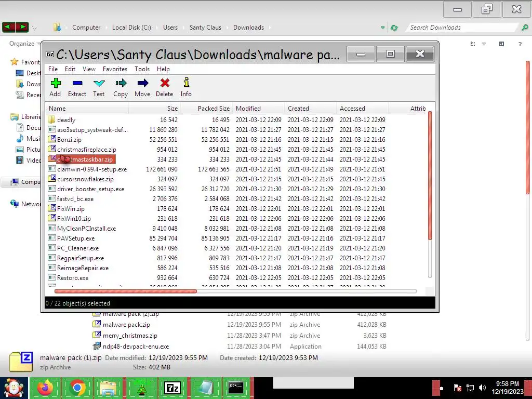532x399 pixels.
Task: Select FixWin10.zip file entry
Action: 74,219
